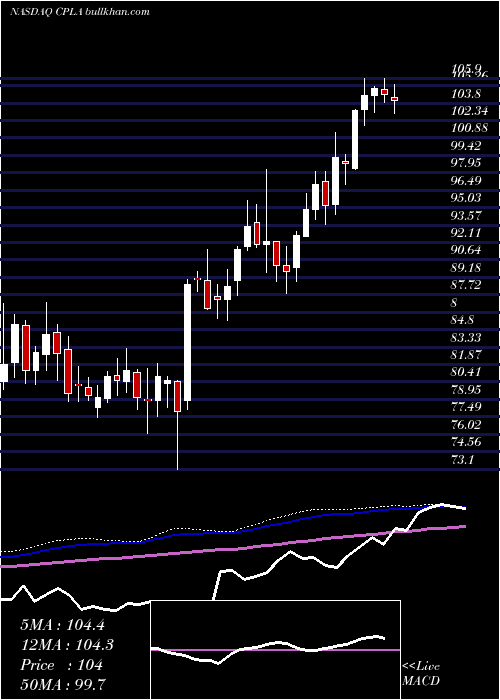Click the 90.64 price axis label
This screenshot has height=700, width=500.
466,250
